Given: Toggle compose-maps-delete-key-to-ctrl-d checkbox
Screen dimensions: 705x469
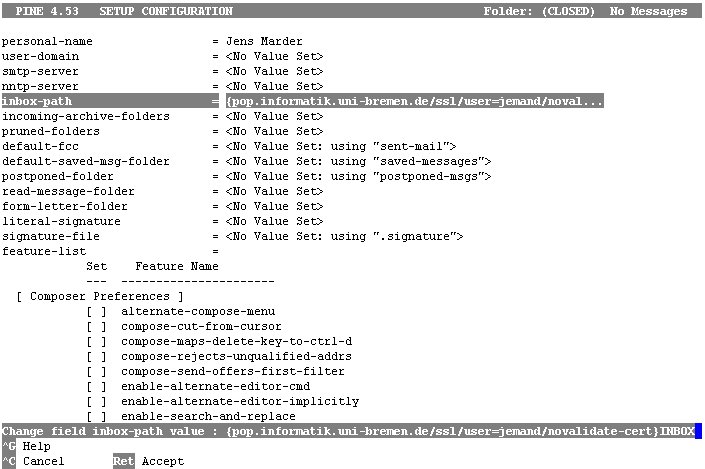Looking at the screenshot, I should click(97, 341).
